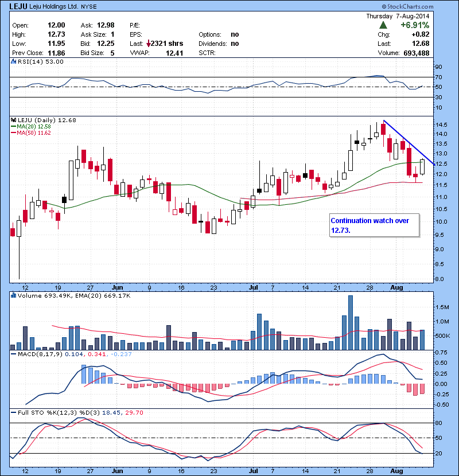This screenshot has height=476, width=459.
Task: Click the 2321 shrs last trade text
Action: click(x=167, y=44)
